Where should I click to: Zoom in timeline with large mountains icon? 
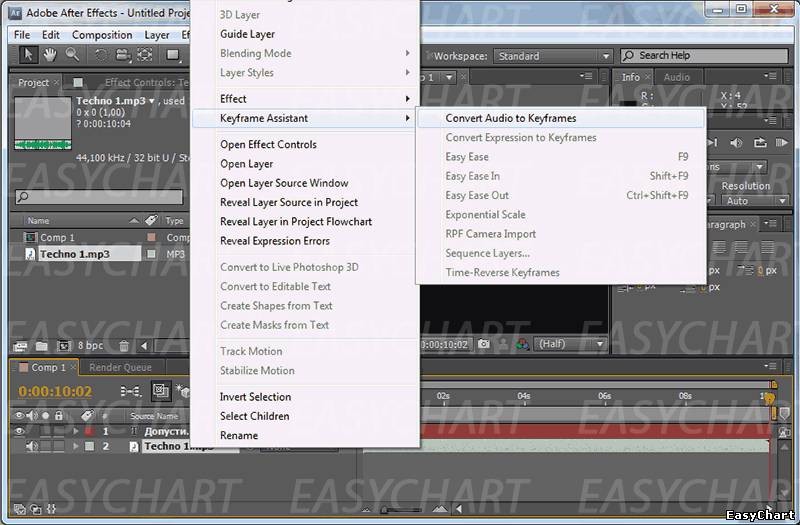click(x=440, y=509)
